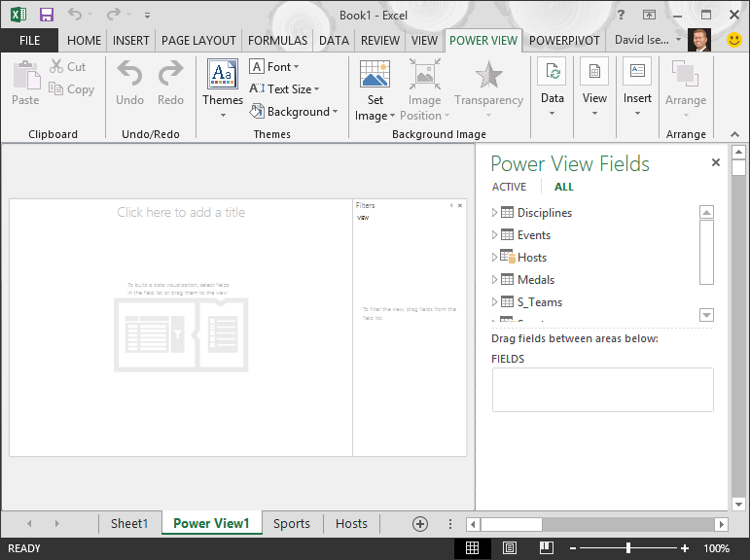The image size is (750, 560).
Task: Expand the Medals table
Action: click(x=494, y=280)
